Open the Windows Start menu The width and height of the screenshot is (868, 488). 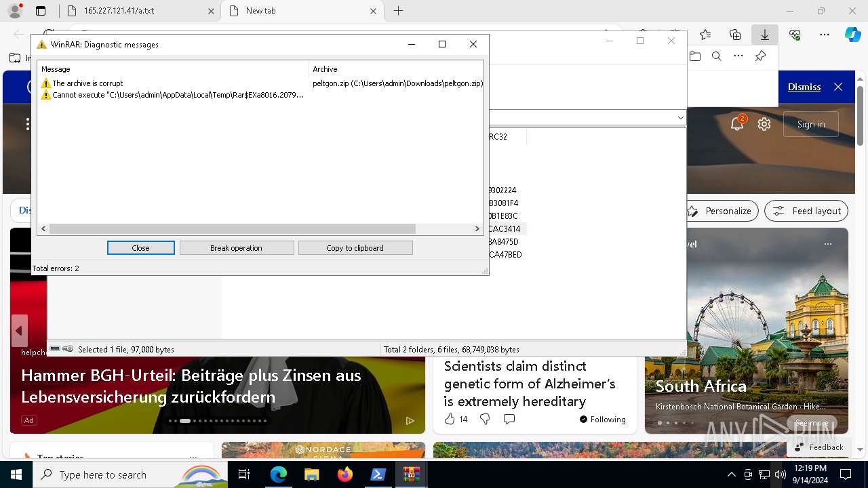pos(16,474)
